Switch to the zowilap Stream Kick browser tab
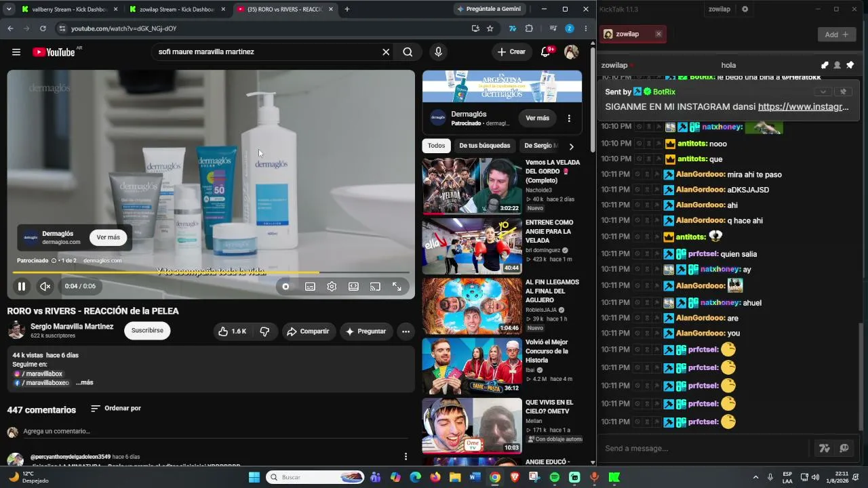868x488 pixels. [x=176, y=9]
